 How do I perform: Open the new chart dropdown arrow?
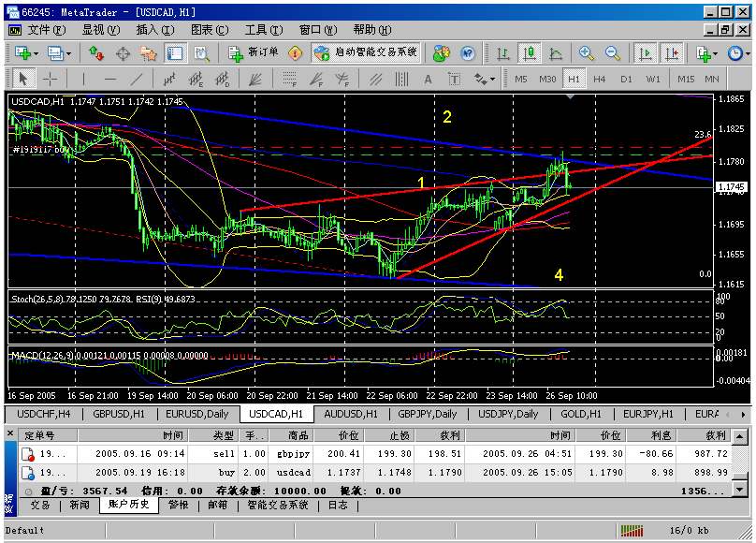[36, 53]
